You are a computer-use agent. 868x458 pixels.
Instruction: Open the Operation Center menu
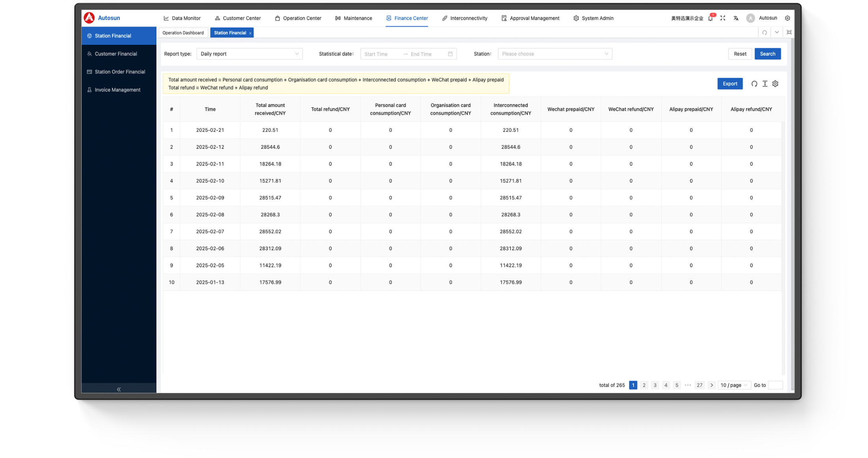pos(298,18)
